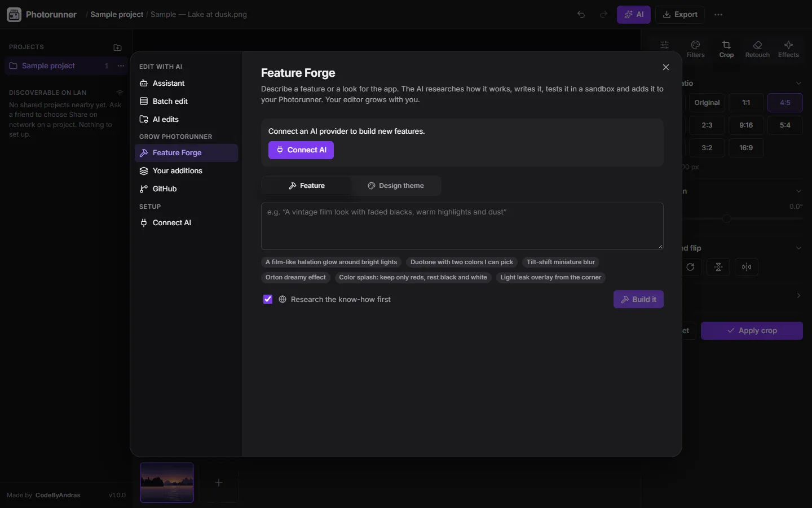Open the Assistant section
This screenshot has height=508, width=812.
coord(186,84)
